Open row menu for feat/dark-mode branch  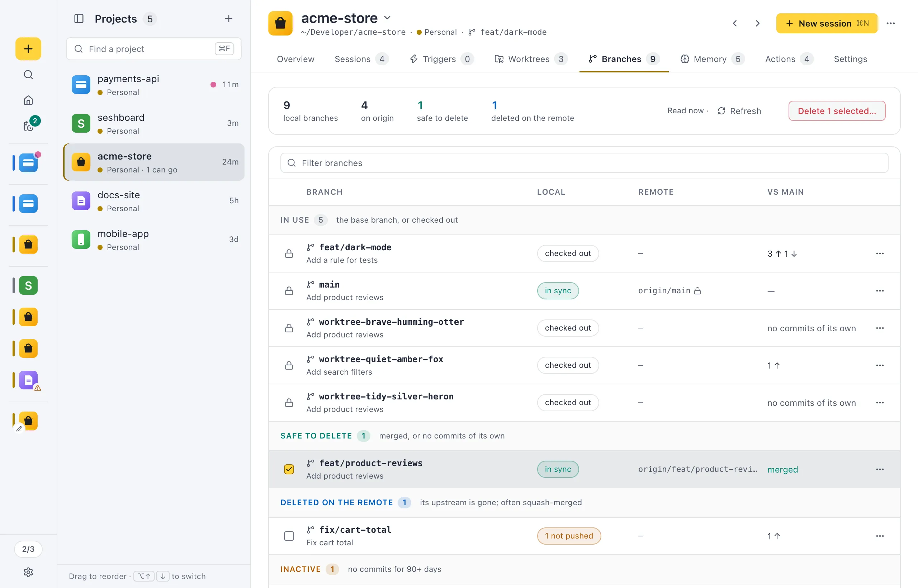880,253
